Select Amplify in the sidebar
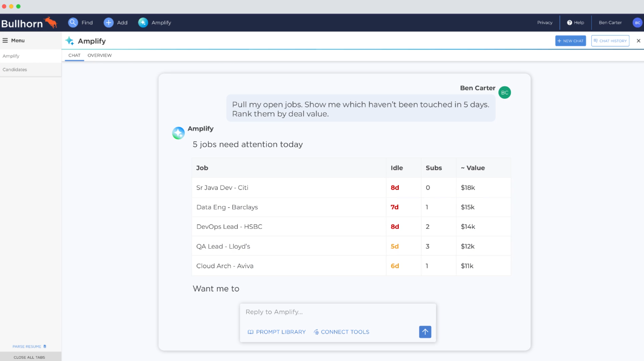 click(31, 56)
